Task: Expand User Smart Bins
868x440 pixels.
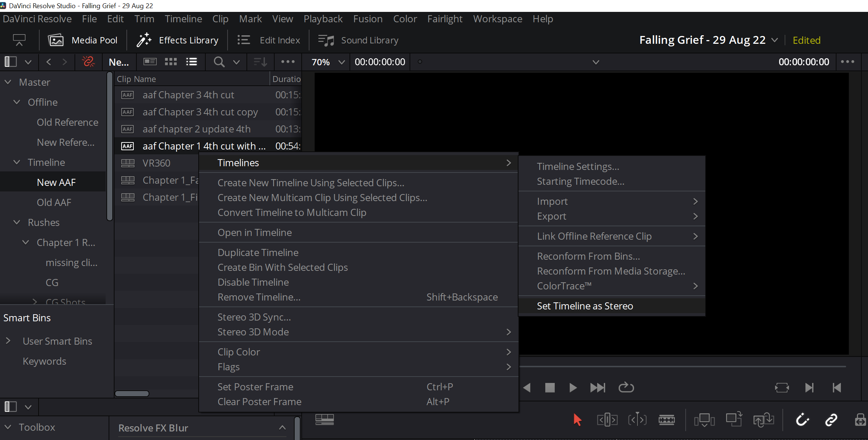Action: (x=8, y=341)
